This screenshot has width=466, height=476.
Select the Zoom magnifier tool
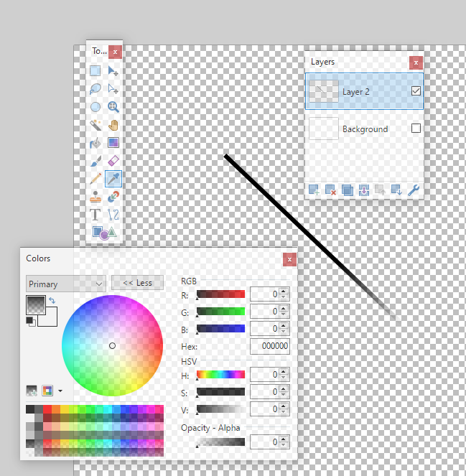(x=113, y=107)
